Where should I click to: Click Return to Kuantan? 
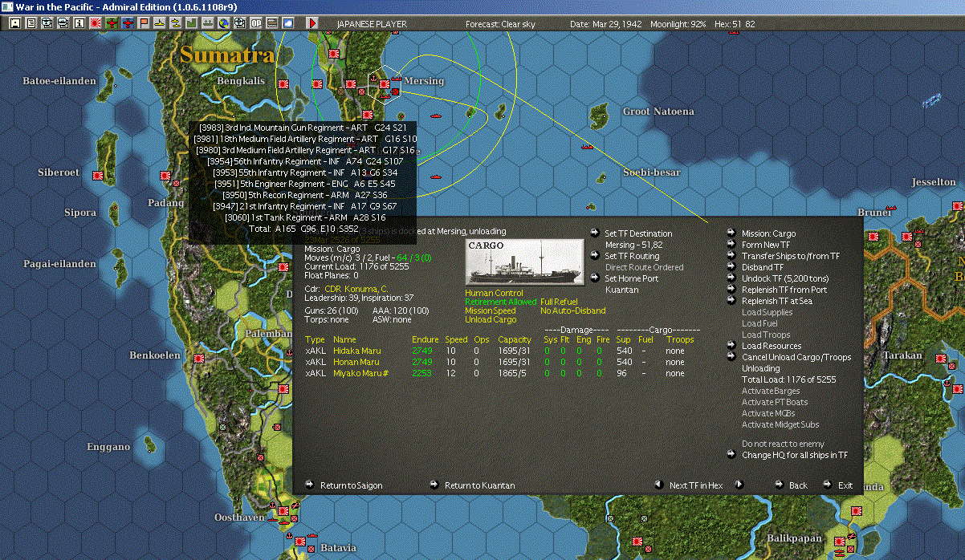point(479,485)
